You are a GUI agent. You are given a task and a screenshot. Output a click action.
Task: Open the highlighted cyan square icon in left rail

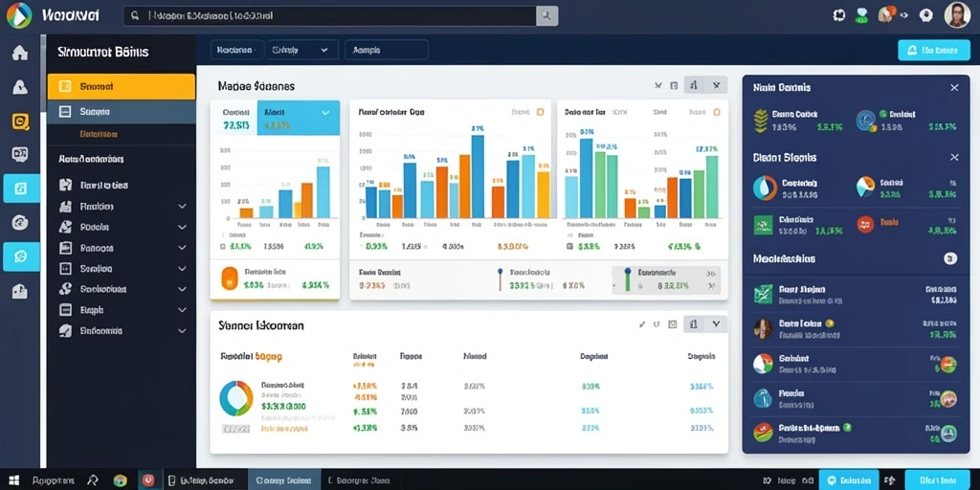coord(21,189)
